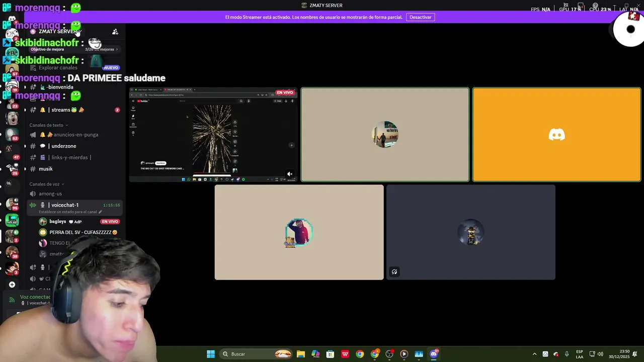Open the first Google Chrome taskbar icon
The height and width of the screenshot is (362, 644).
[x=360, y=354]
